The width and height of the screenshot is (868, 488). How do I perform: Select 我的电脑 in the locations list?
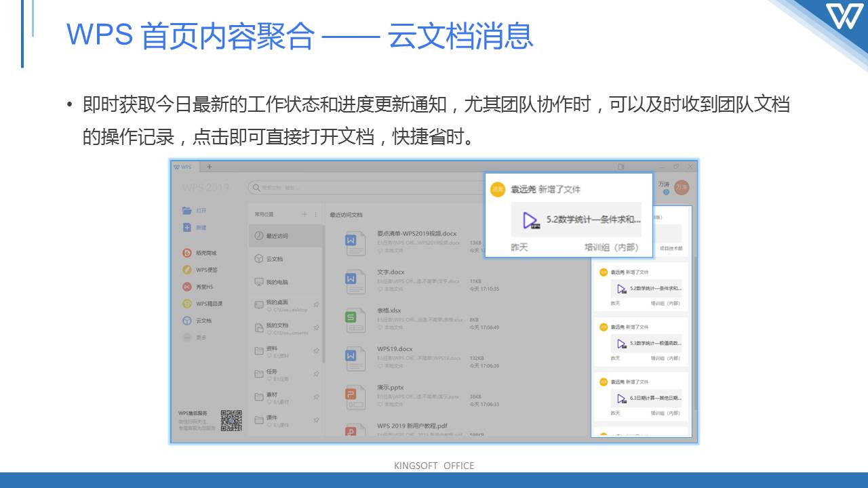[285, 282]
